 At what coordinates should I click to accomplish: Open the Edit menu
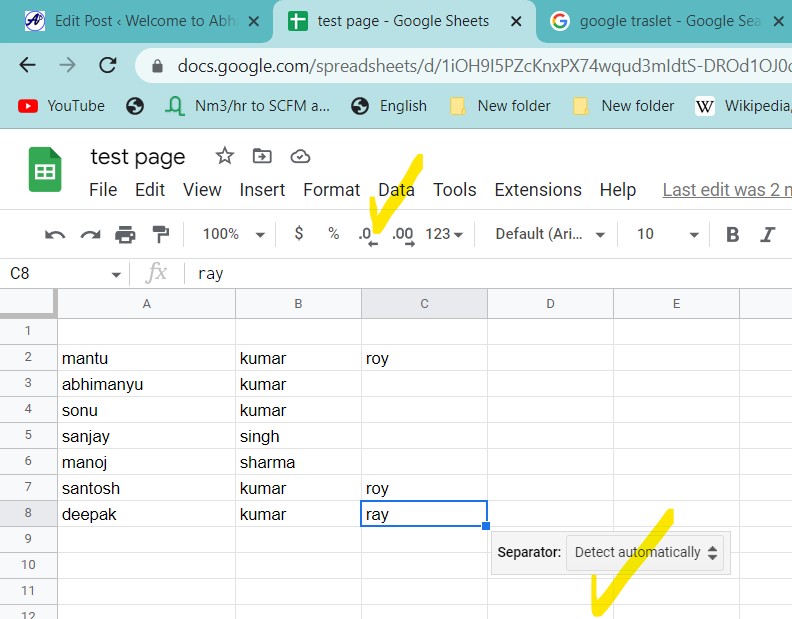pyautogui.click(x=150, y=190)
